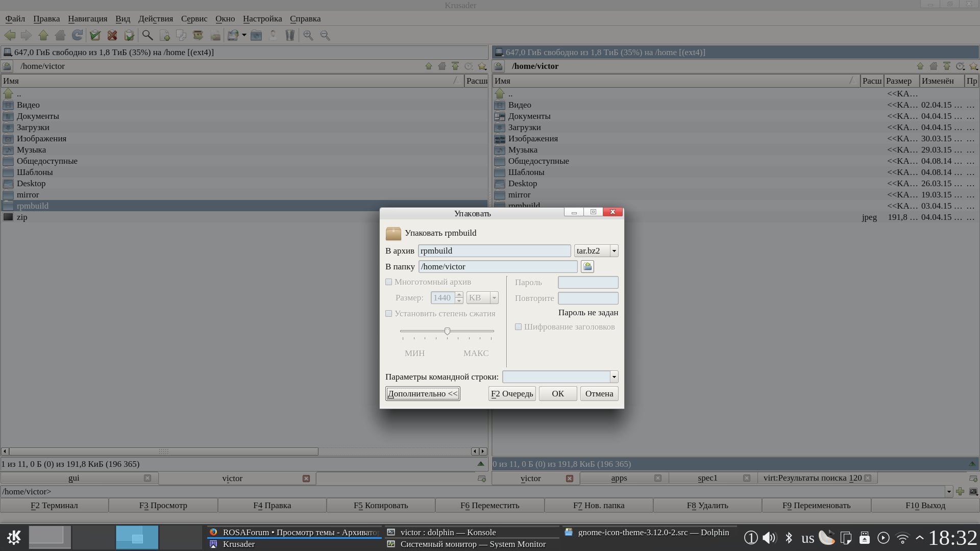This screenshot has width=980, height=551.
Task: Click the compression level slider handle
Action: point(447,331)
